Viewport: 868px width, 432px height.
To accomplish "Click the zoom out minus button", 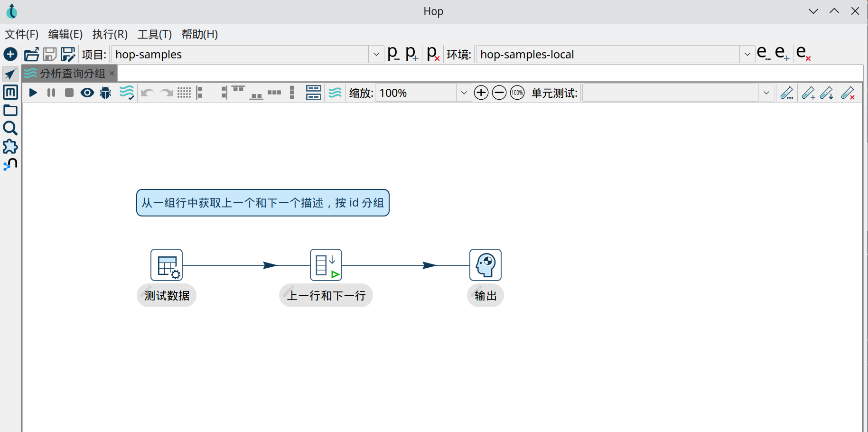I will tap(499, 93).
